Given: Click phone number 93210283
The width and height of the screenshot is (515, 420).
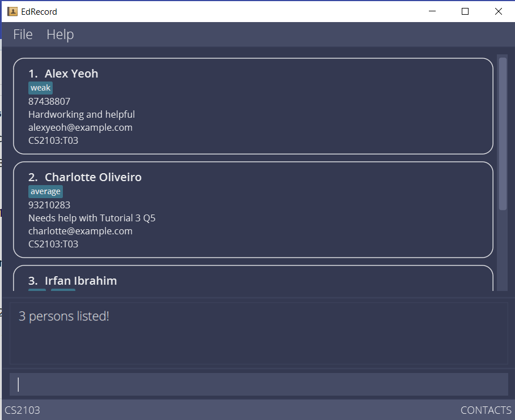Looking at the screenshot, I should tap(49, 205).
